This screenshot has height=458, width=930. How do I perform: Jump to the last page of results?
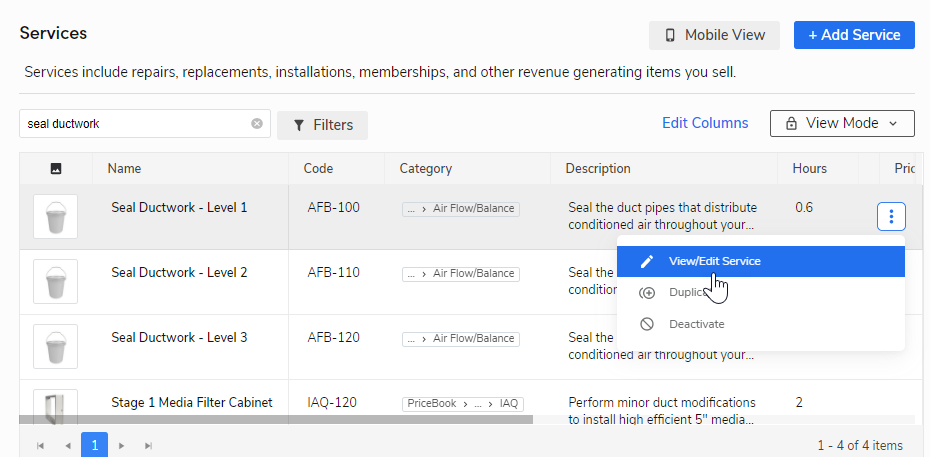pyautogui.click(x=149, y=446)
